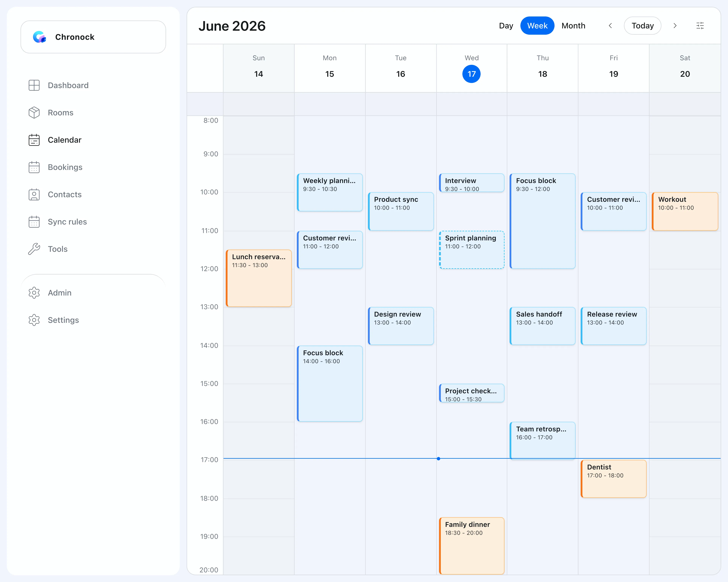Click the Bookings calendar icon

[x=34, y=167]
